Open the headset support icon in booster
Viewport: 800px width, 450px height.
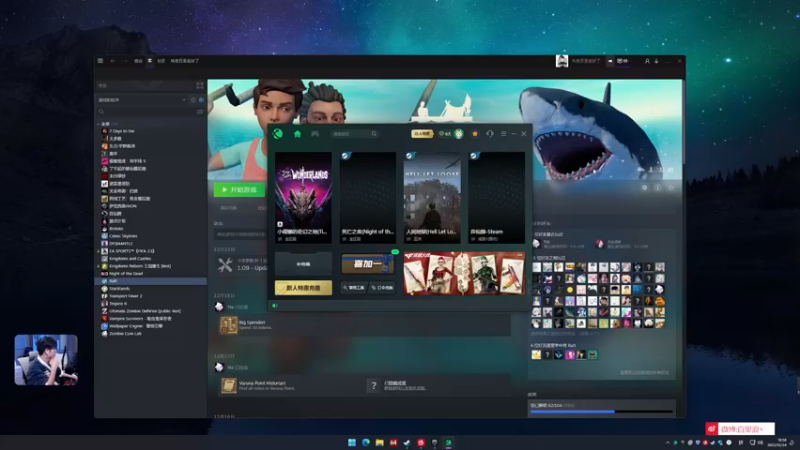coord(490,134)
